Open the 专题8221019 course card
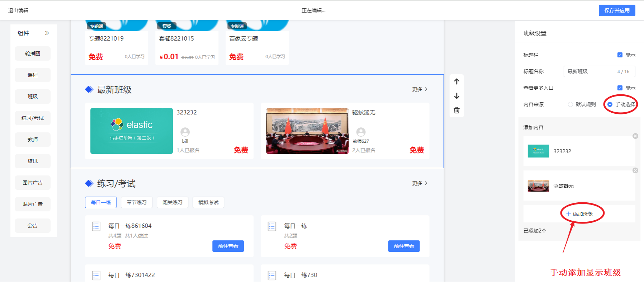The width and height of the screenshot is (644, 282). (x=117, y=43)
